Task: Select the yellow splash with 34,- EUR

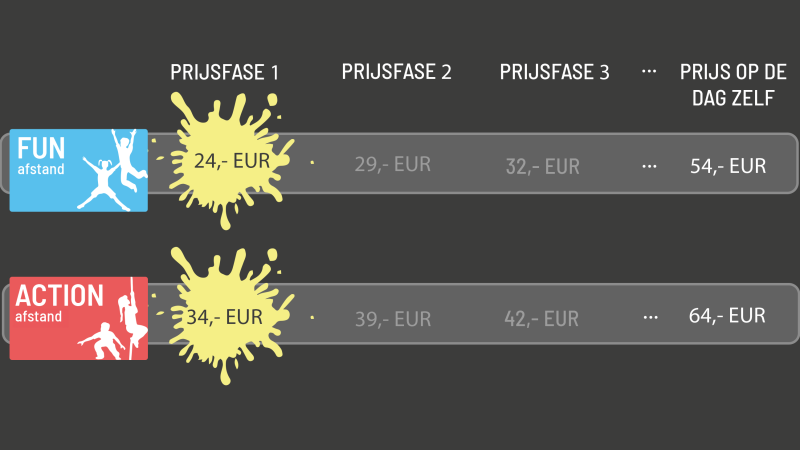Action: tap(228, 316)
